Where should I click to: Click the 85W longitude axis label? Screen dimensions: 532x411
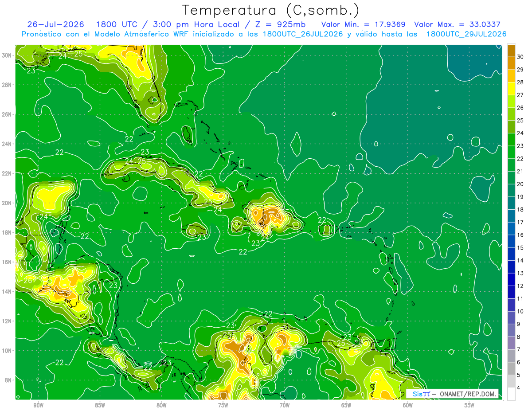point(100,405)
